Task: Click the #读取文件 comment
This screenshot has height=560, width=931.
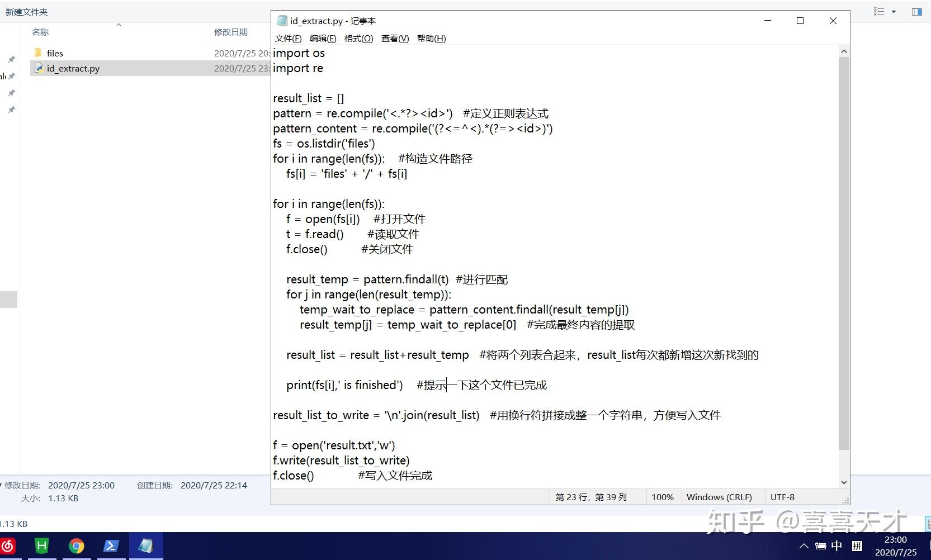Action: coord(393,234)
